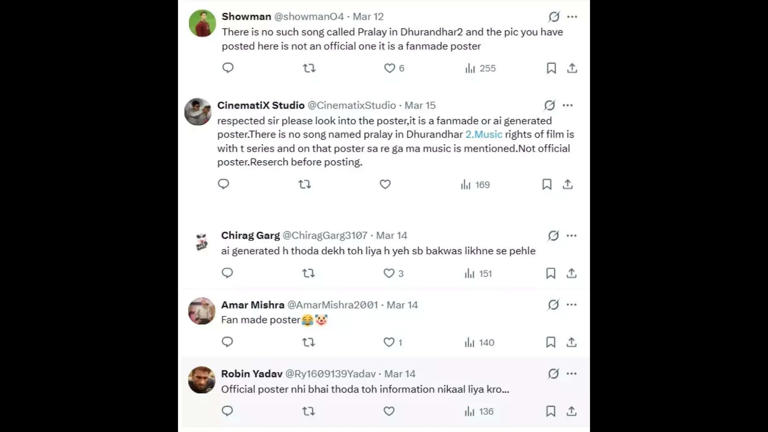Share Robin Yadav's tweet
Viewport: 768px width, 432px height.
pyautogui.click(x=572, y=411)
